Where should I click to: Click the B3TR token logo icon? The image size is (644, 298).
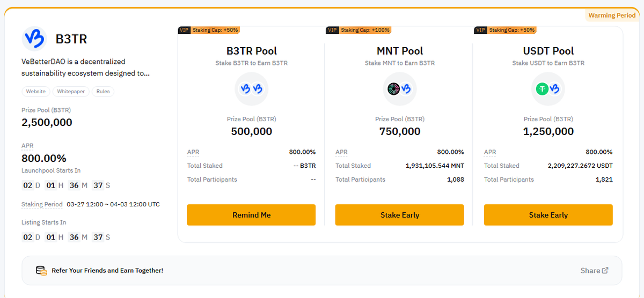[34, 39]
